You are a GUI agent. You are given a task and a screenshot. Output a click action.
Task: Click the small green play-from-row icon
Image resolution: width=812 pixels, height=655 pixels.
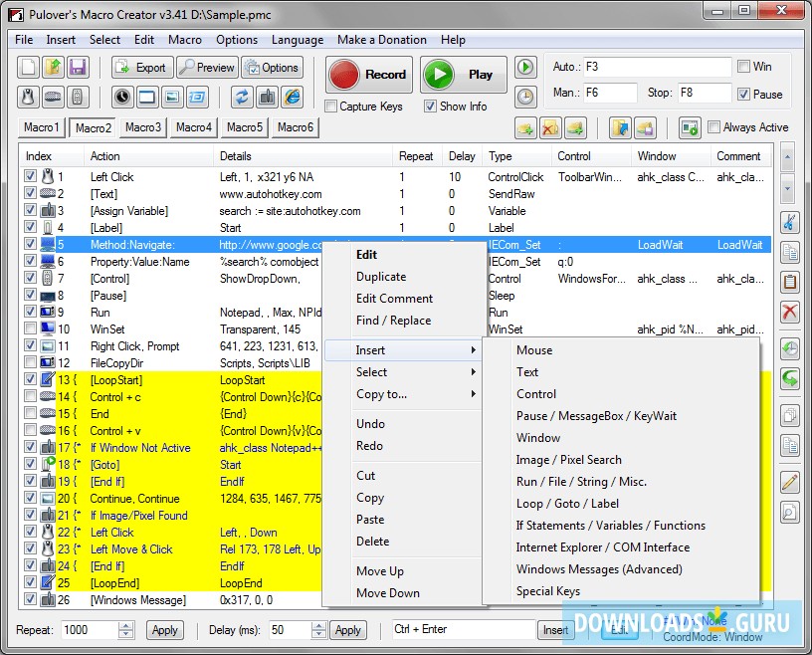[x=525, y=68]
